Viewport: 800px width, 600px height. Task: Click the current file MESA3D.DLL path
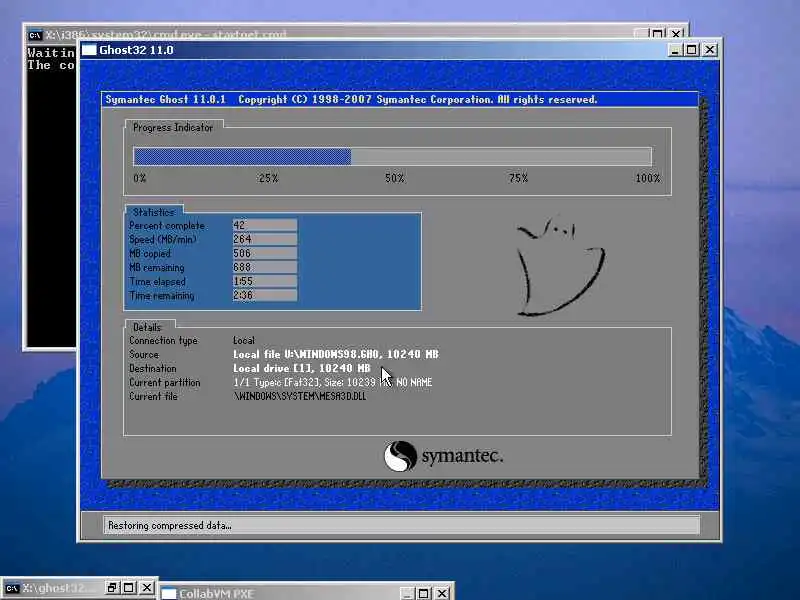tap(300, 396)
